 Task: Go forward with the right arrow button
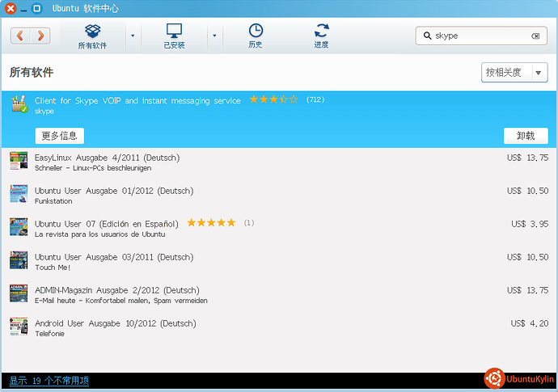click(40, 36)
